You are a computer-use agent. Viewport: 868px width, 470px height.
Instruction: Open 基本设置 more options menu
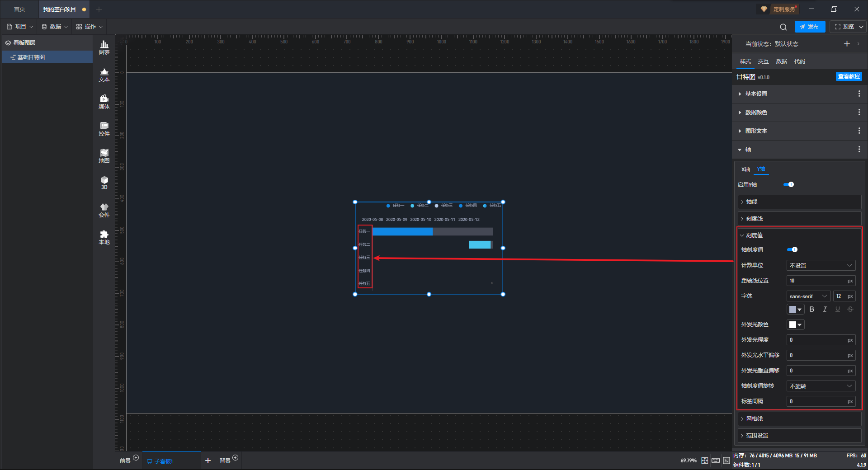pos(859,94)
